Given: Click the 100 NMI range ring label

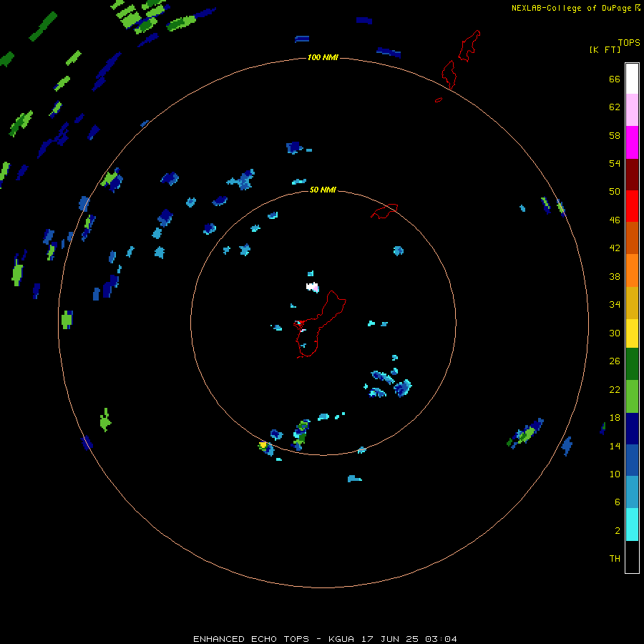Looking at the screenshot, I should (x=323, y=57).
